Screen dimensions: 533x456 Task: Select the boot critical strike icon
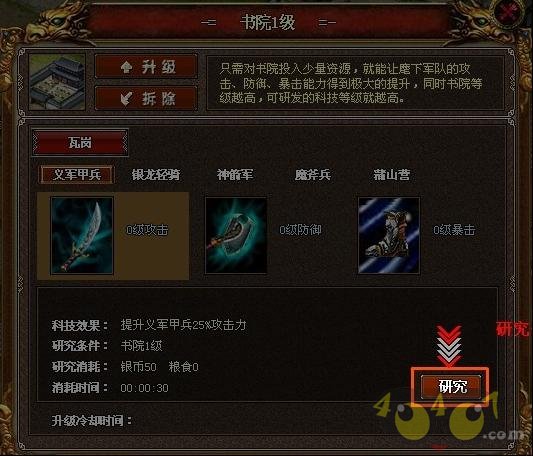[389, 235]
